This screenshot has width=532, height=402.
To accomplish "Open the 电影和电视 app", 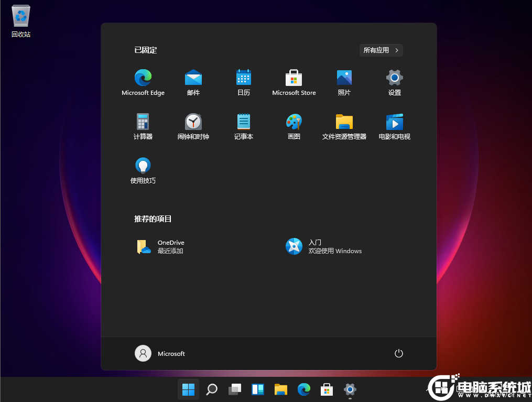I will coord(395,126).
